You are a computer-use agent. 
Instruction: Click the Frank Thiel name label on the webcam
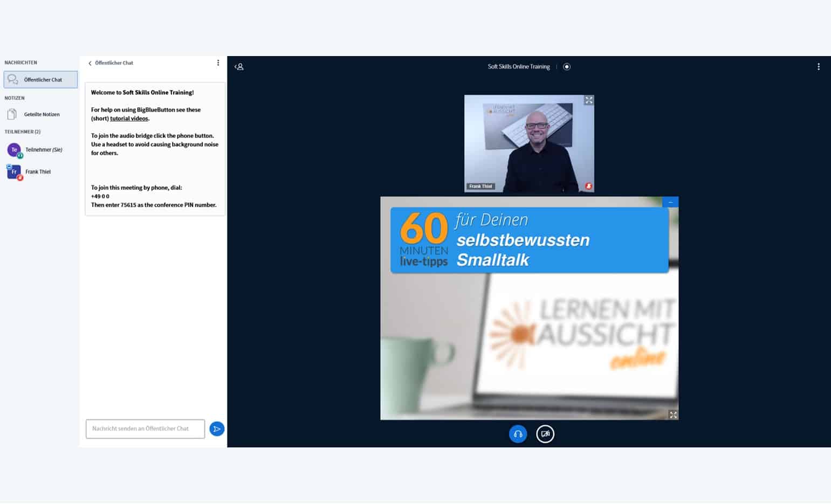[480, 187]
